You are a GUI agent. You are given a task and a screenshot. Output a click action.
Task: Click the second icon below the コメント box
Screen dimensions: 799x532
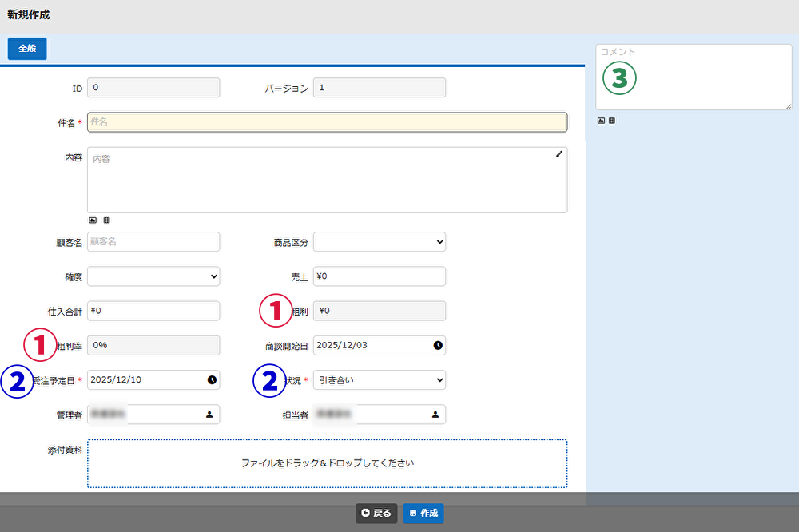(612, 121)
